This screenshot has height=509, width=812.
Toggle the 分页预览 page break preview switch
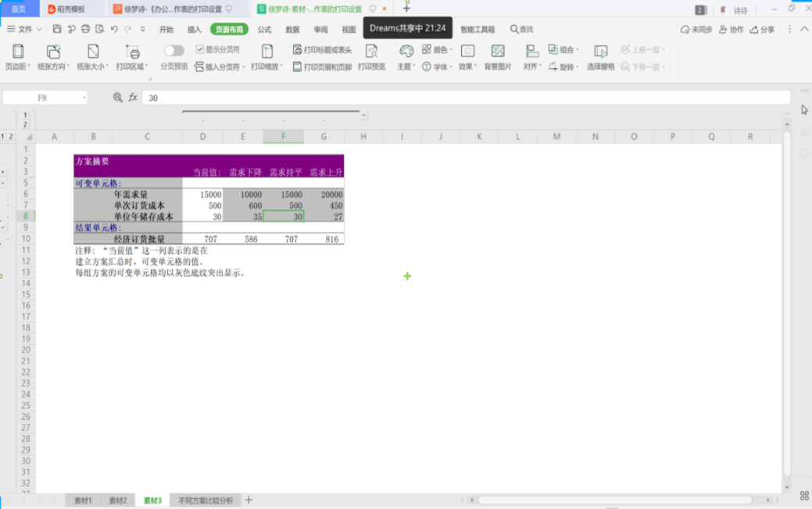[173, 51]
